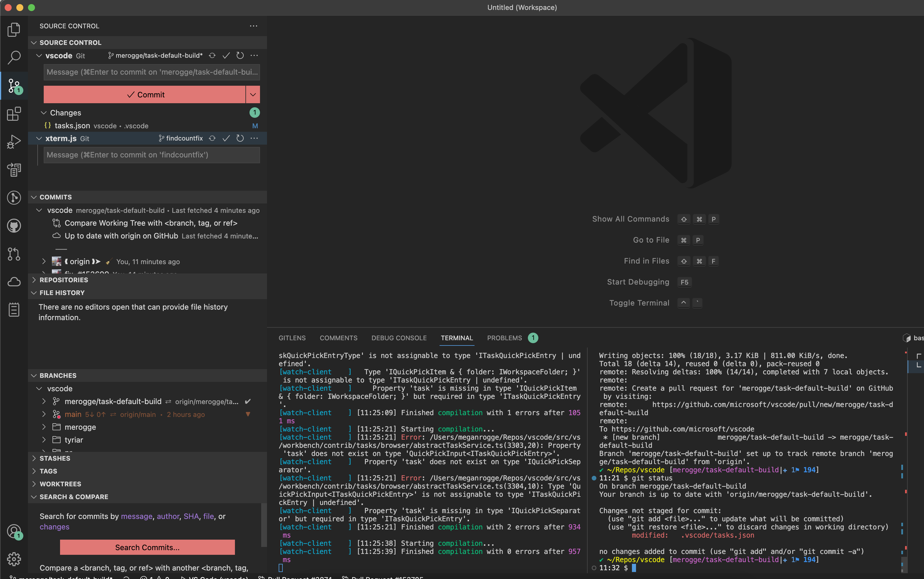924x579 pixels.
Task: Switch to the PROBLEMS tab
Action: point(504,338)
